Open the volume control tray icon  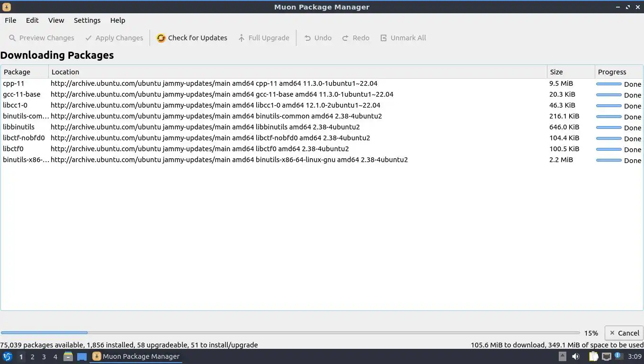(x=576, y=356)
